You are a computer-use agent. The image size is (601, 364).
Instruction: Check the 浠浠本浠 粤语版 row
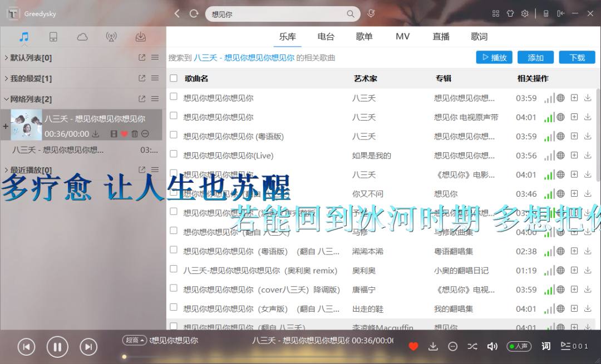[174, 250]
